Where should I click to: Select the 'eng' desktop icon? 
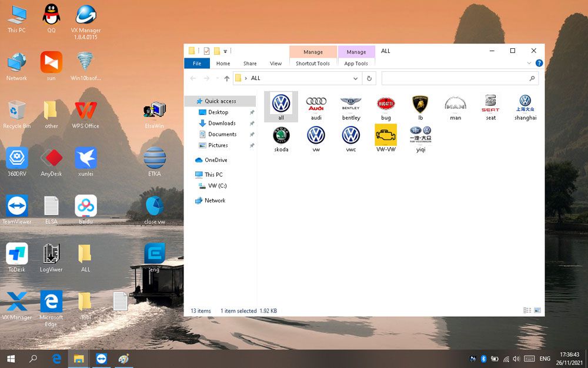coord(155,257)
